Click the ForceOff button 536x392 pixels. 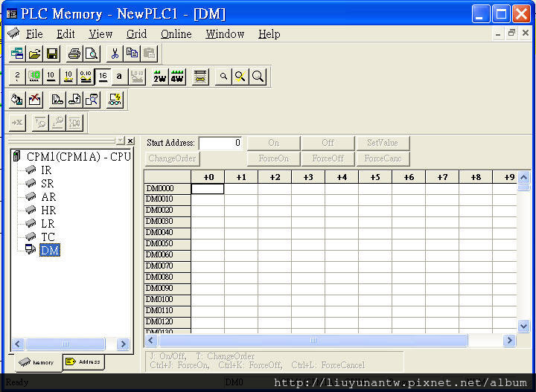[328, 158]
